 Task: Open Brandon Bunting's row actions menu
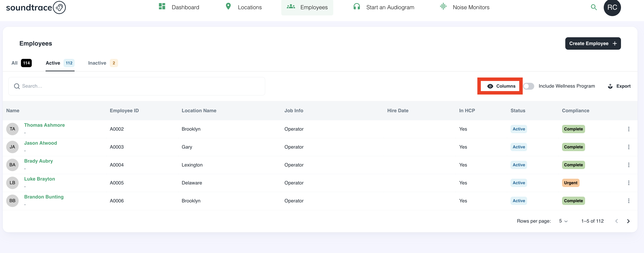click(629, 201)
